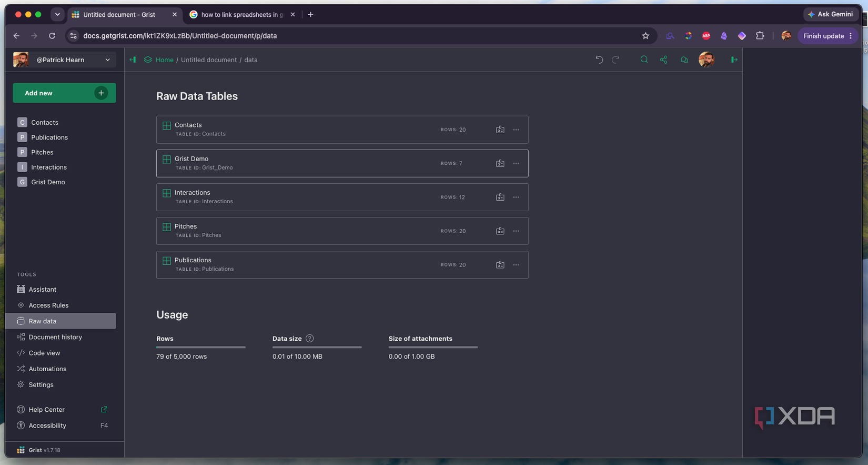The height and width of the screenshot is (465, 868).
Task: Open the share document icon
Action: click(663, 60)
